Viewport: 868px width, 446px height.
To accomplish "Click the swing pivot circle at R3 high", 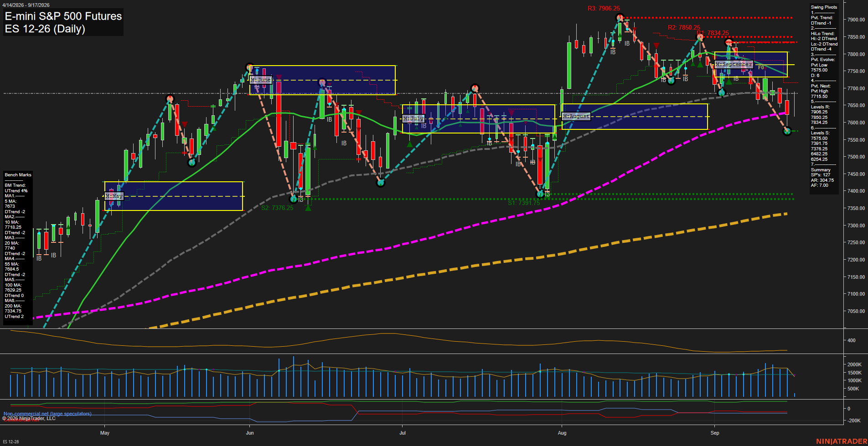I will tap(620, 18).
